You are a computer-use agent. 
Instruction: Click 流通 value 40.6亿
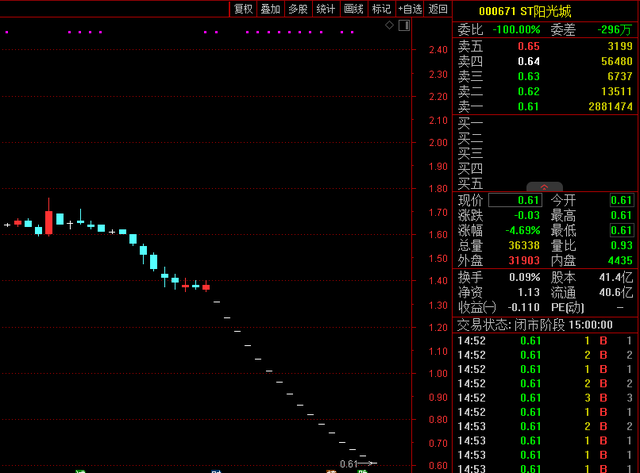[616, 293]
